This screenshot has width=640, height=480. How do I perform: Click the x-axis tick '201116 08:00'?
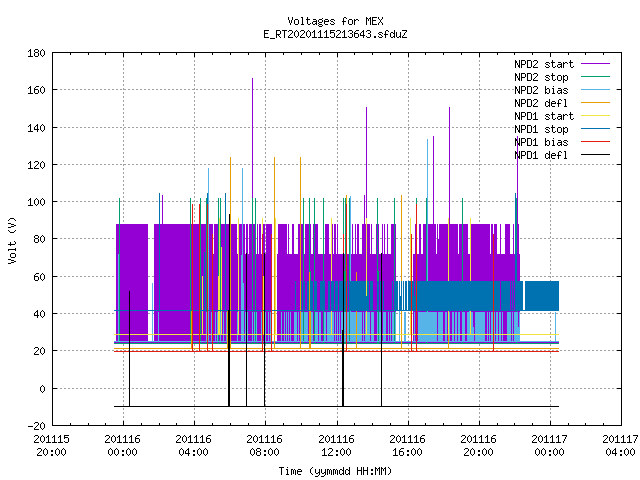click(x=264, y=446)
